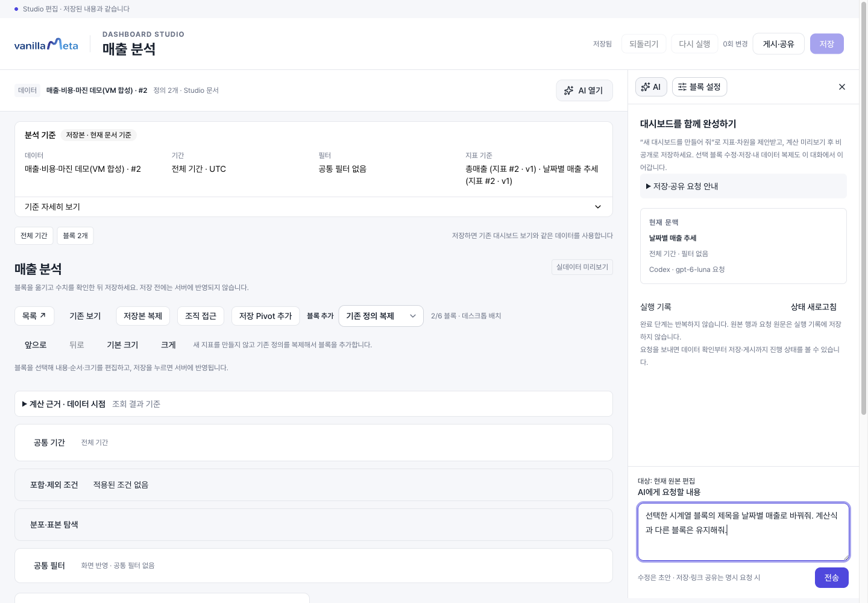Image resolution: width=868 pixels, height=603 pixels.
Task: Expand the 기준 자세히 보기 chevron
Action: pos(598,207)
